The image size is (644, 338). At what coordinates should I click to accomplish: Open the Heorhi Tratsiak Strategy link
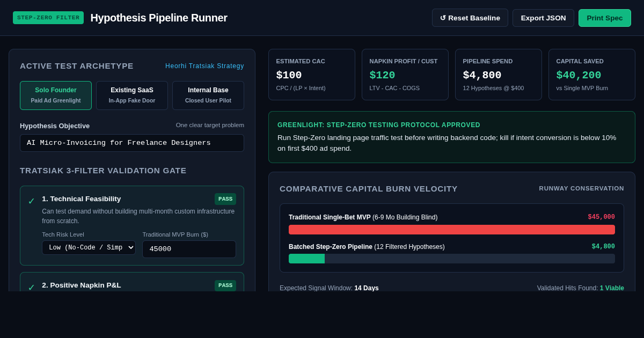click(x=204, y=66)
